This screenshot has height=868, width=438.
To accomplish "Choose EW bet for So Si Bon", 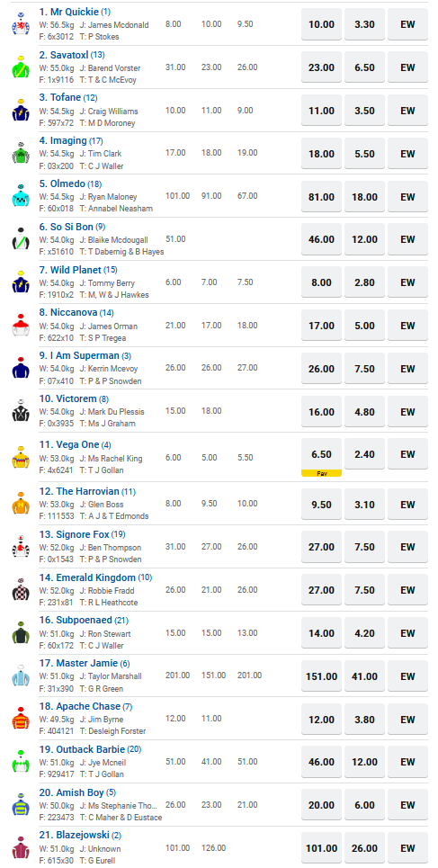I will (407, 239).
